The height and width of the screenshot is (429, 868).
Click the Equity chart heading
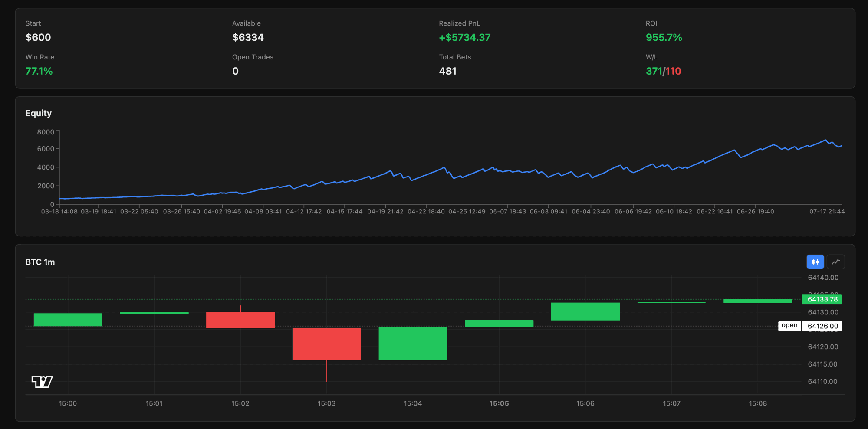[x=39, y=113]
